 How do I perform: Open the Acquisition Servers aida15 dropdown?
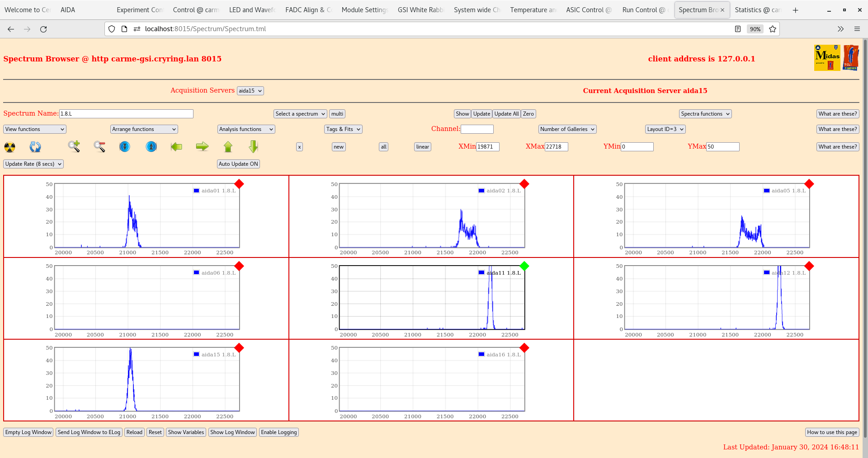(250, 91)
